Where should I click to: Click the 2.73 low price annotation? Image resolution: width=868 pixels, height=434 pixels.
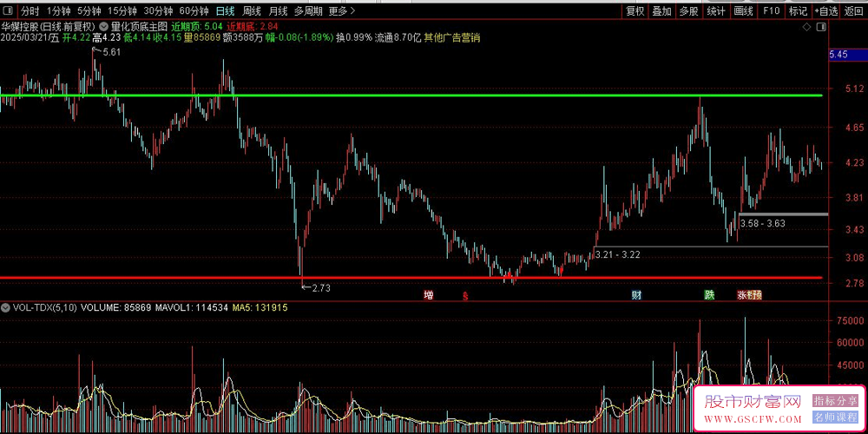320,288
